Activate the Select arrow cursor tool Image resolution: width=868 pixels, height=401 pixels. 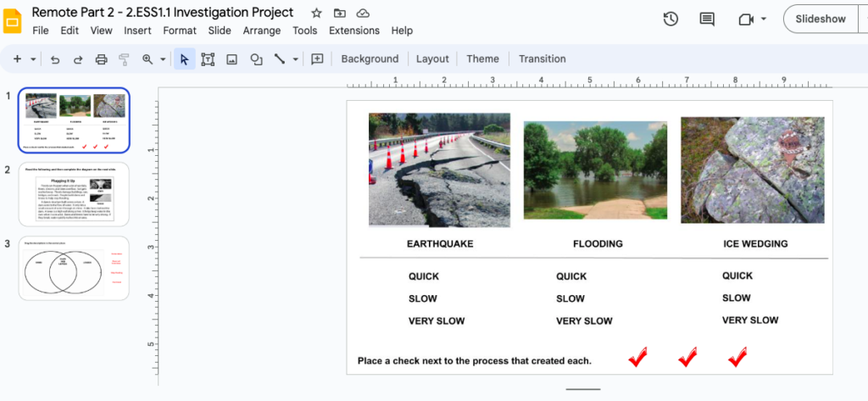[x=184, y=59]
